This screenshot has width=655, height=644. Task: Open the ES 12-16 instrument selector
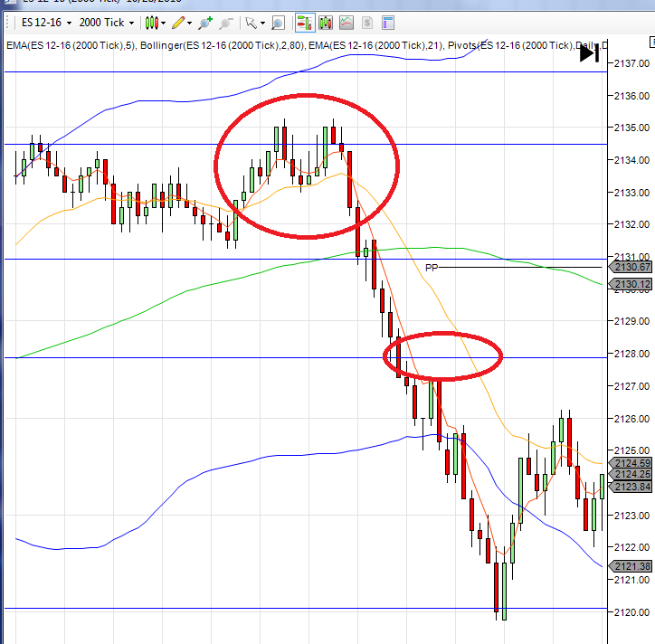46,23
